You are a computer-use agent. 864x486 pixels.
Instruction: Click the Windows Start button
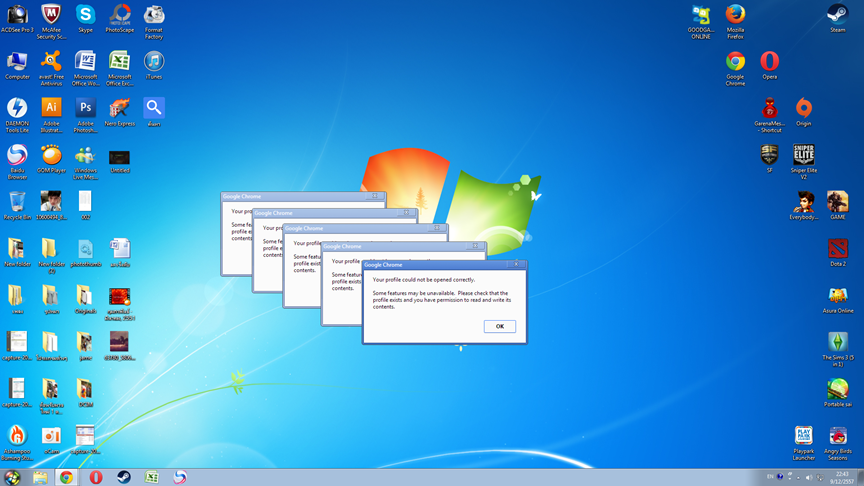(x=12, y=477)
